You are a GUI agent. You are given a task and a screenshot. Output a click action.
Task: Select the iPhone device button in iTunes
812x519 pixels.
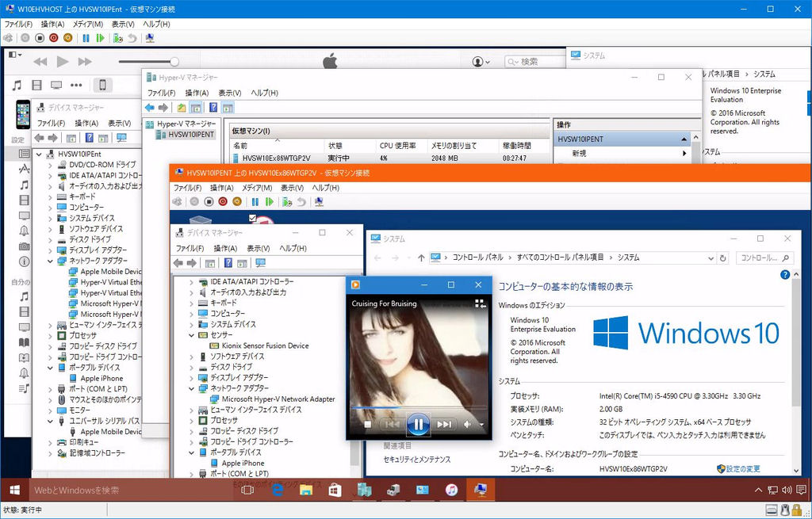tap(102, 85)
